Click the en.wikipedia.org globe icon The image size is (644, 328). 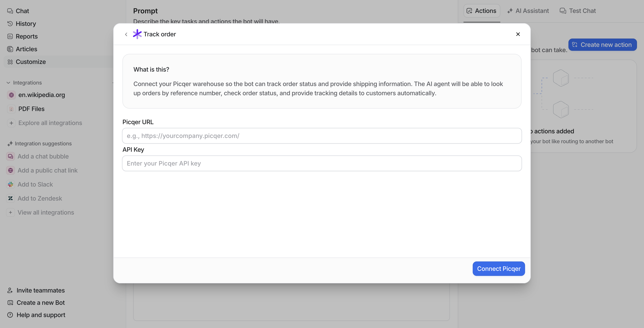(11, 95)
